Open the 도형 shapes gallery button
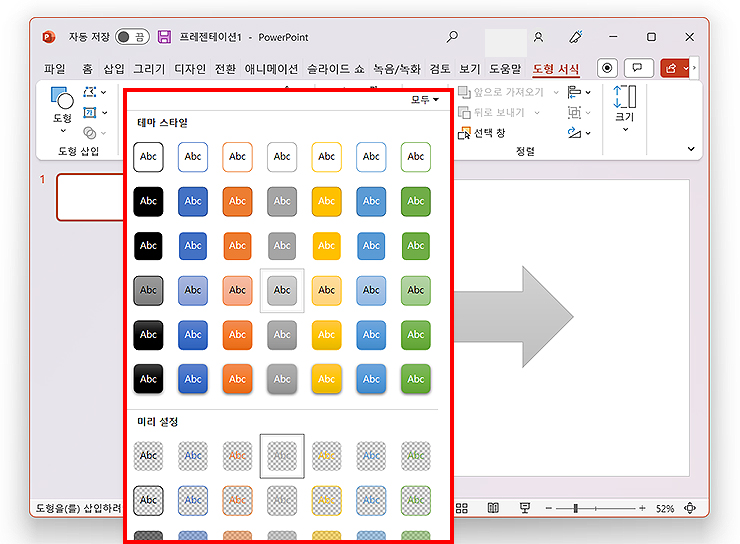This screenshot has width=740, height=544. click(x=62, y=109)
